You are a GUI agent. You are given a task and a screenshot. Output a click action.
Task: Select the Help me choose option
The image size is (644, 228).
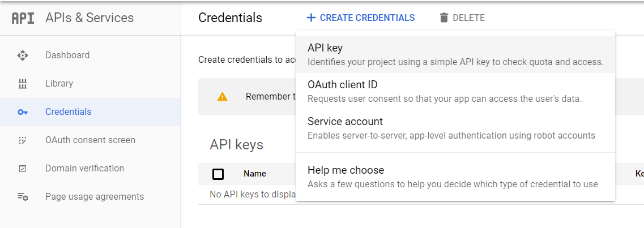455,177
